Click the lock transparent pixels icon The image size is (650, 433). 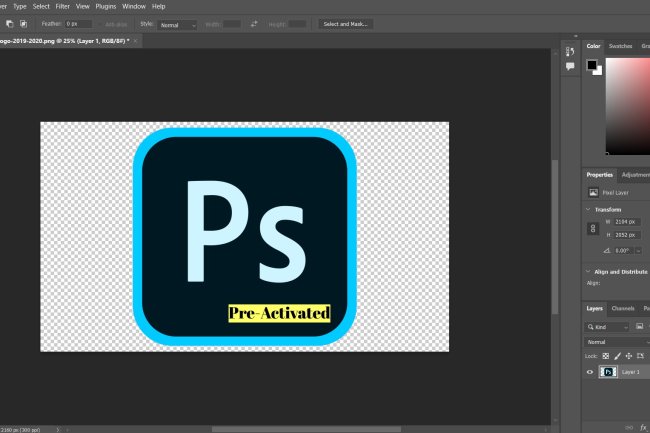[606, 356]
